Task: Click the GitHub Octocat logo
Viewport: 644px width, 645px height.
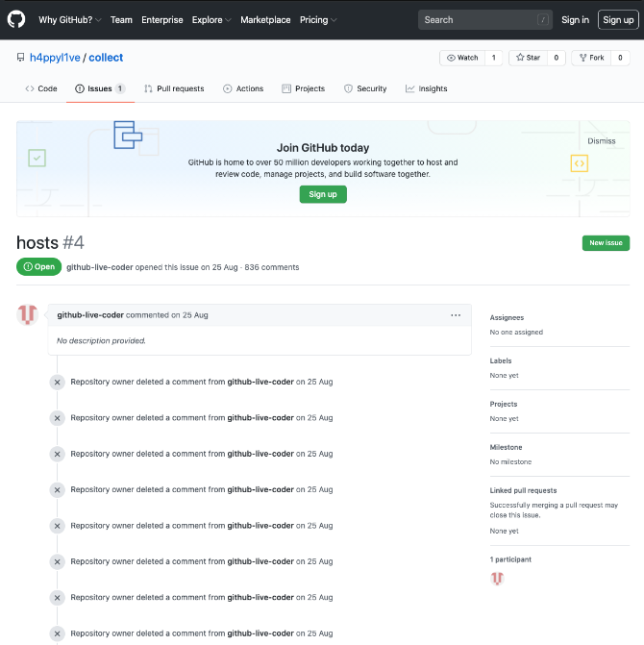Action: click(16, 19)
